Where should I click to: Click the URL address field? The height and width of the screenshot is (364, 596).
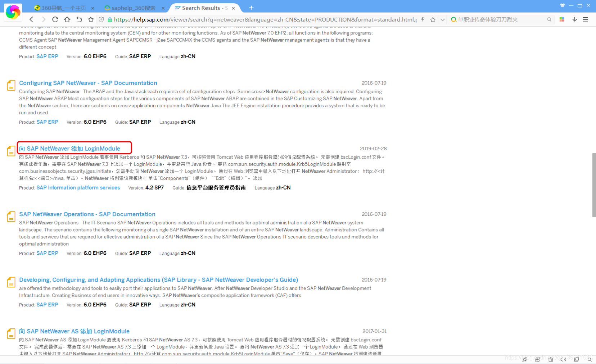click(265, 19)
